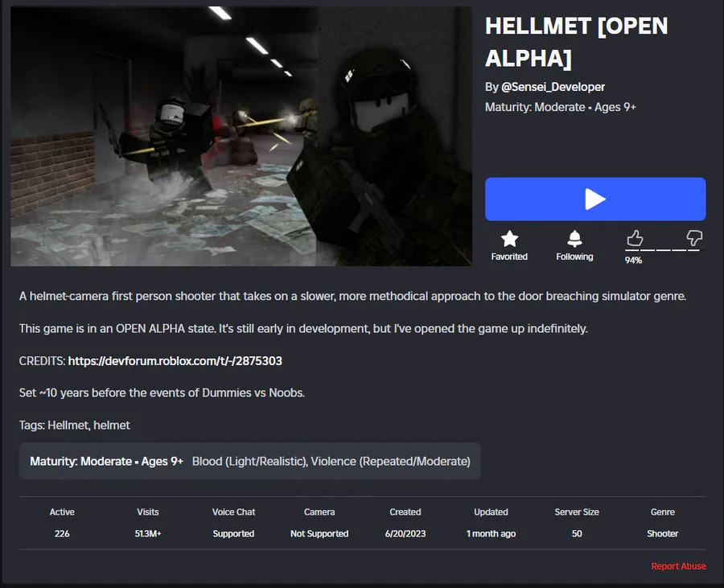724x588 pixels.
Task: Click the Shooter genre value
Action: [x=662, y=533]
